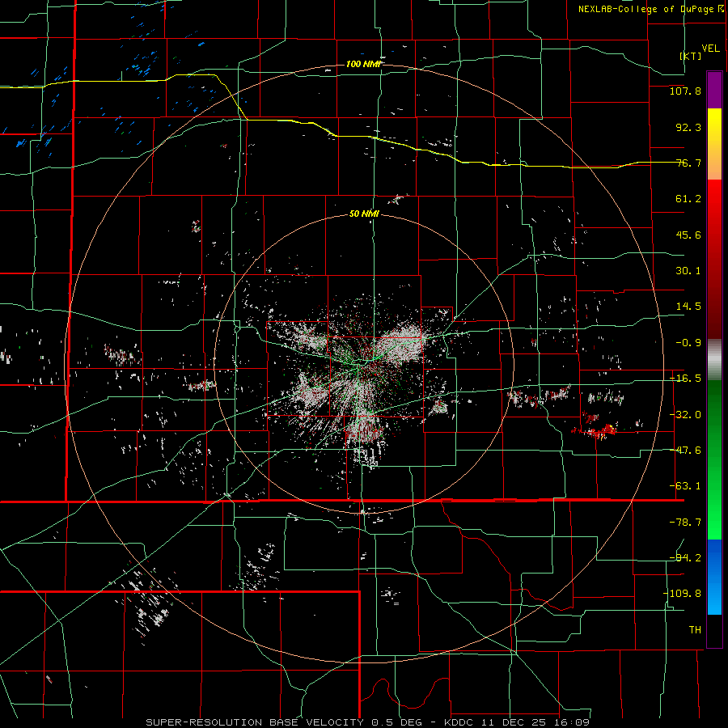Click the -16.5 velocity scale value
The height and width of the screenshot is (728, 728).
tap(685, 379)
